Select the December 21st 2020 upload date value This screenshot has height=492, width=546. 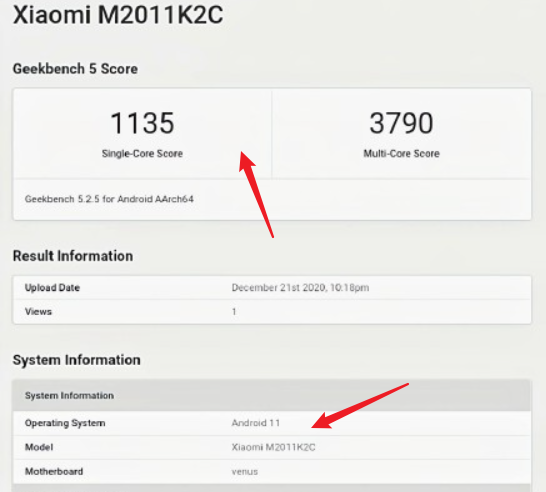click(300, 288)
